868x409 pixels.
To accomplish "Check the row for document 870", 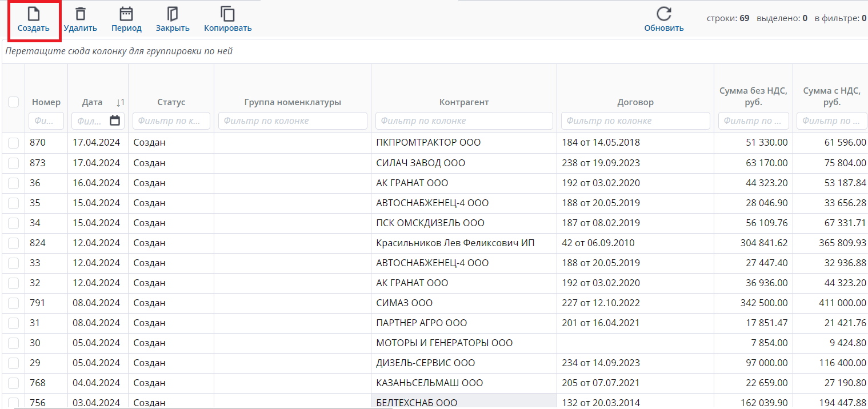I will [14, 143].
